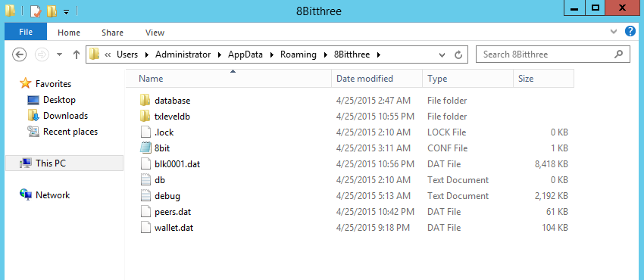Image resolution: width=644 pixels, height=280 pixels.
Task: Click the 4/25/2015 9:18 PM date cell
Action: point(373,228)
